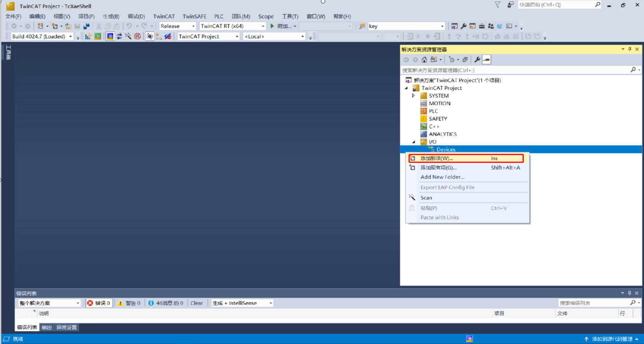Select 添加新项(W)... from context menu
Viewport: 644px width, 344px height.
point(466,158)
